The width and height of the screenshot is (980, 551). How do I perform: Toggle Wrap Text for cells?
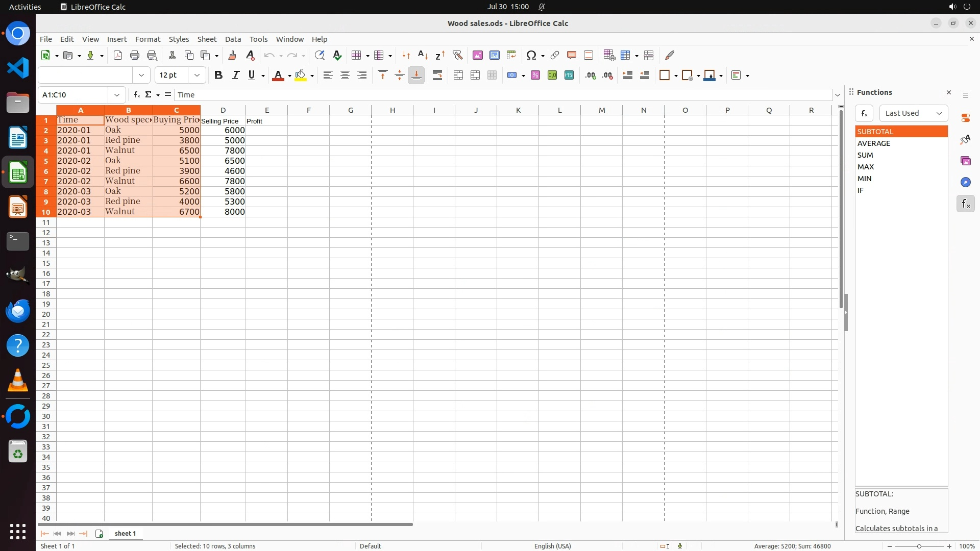tap(437, 76)
